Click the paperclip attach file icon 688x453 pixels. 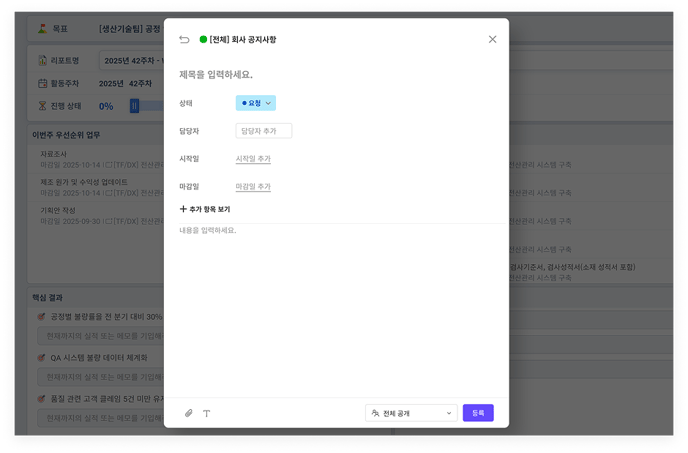[188, 413]
